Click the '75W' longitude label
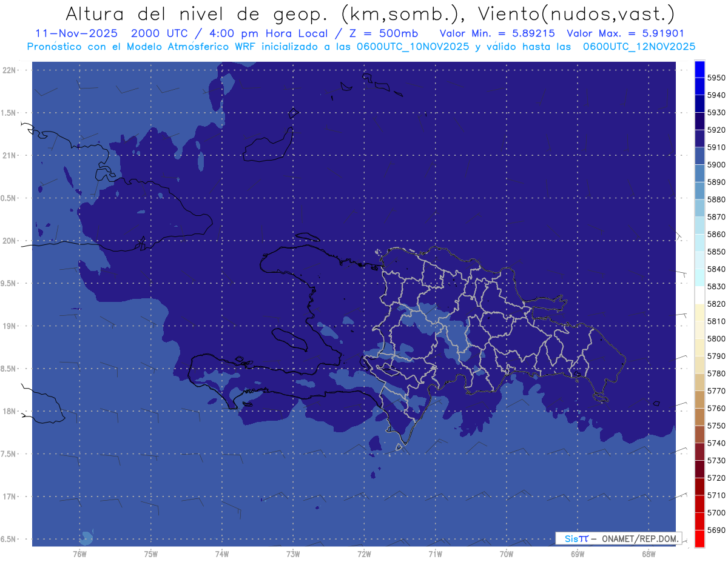The image size is (728, 562). pos(151,554)
